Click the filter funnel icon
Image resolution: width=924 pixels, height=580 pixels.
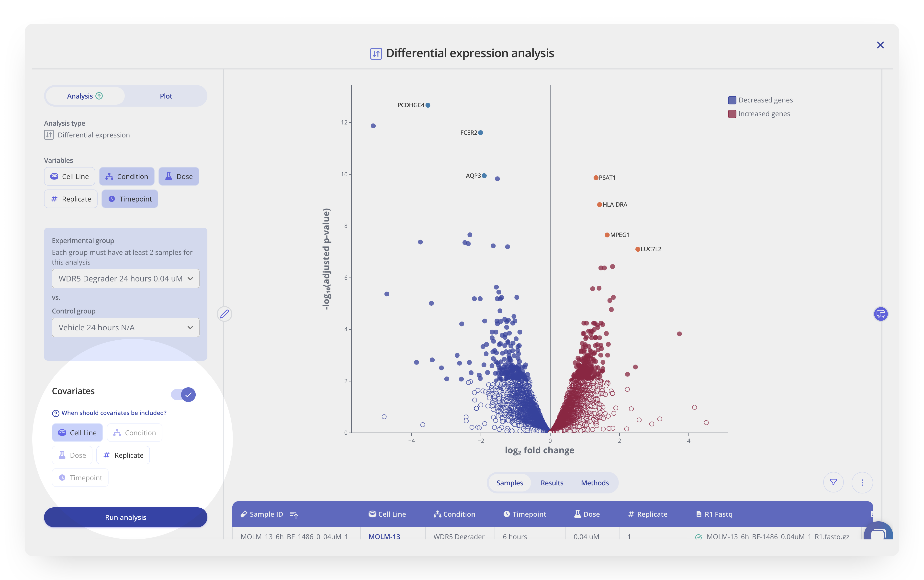coord(833,482)
